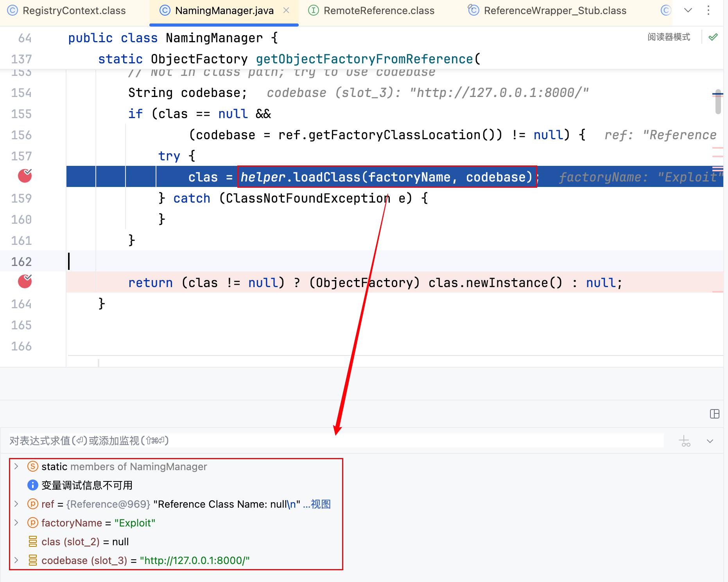Toggle the breakpoint on the helper.loadClass line
Screen dimensions: 728x582
(25, 176)
